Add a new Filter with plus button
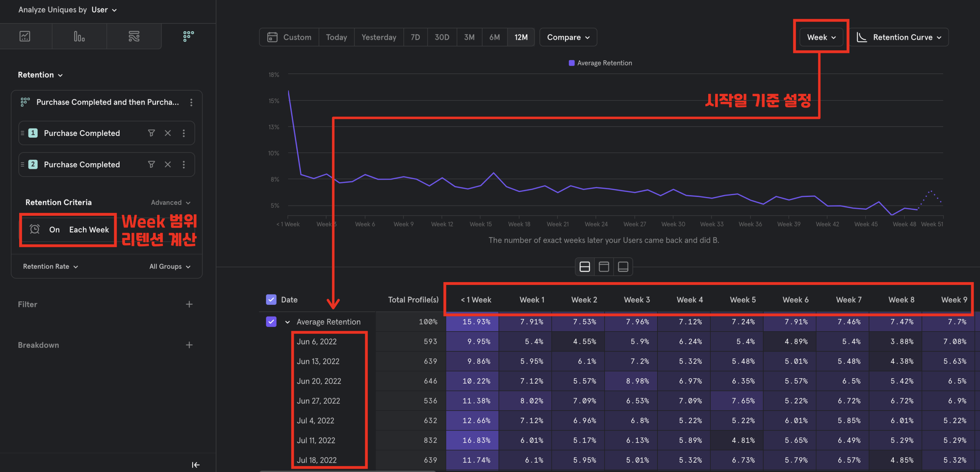 (189, 304)
